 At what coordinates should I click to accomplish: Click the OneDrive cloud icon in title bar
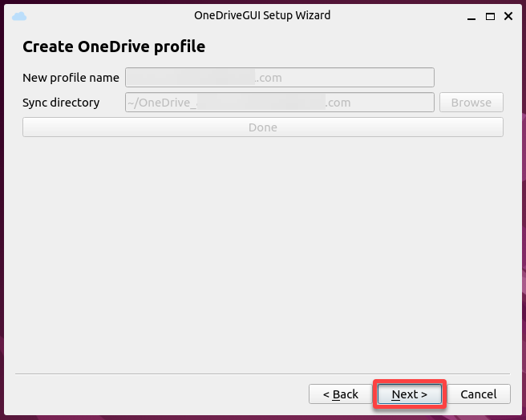click(x=19, y=16)
